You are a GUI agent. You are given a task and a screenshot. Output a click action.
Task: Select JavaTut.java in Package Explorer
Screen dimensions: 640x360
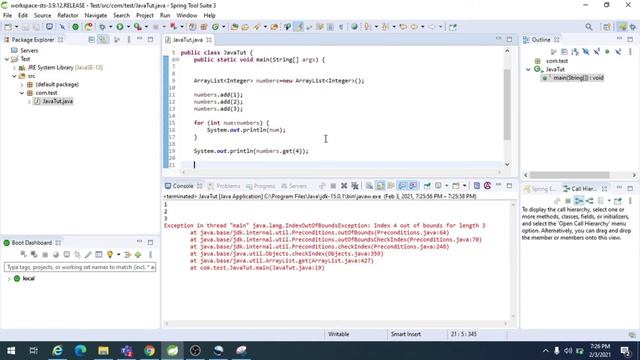coord(58,101)
